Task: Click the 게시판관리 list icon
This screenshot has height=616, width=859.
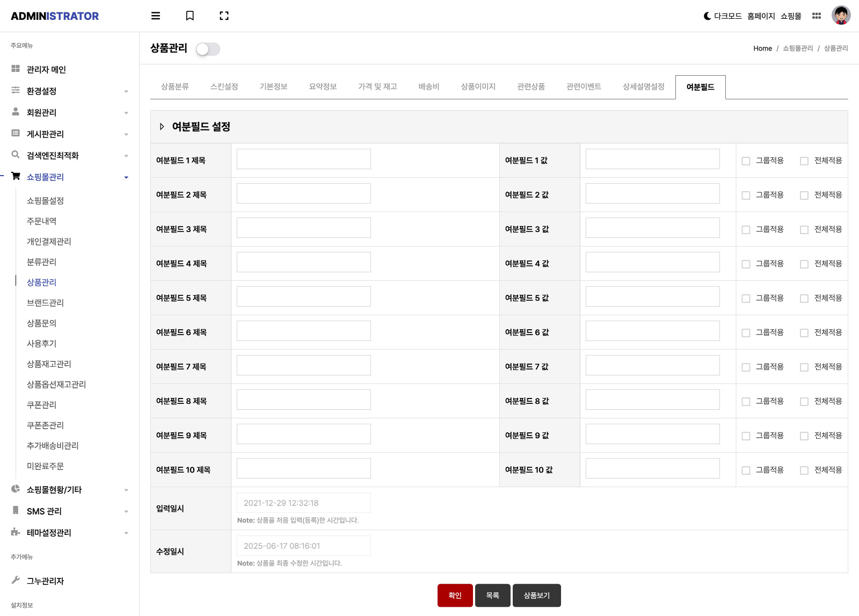Action: pyautogui.click(x=16, y=133)
